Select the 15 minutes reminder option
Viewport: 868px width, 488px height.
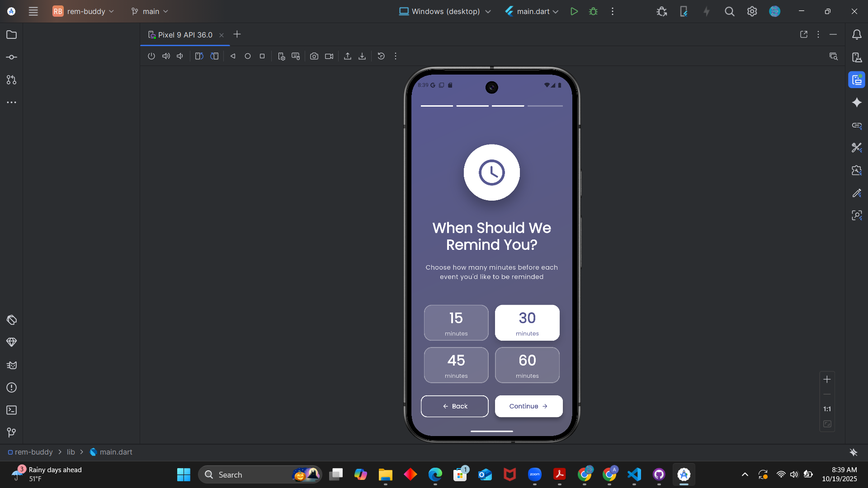tap(456, 323)
